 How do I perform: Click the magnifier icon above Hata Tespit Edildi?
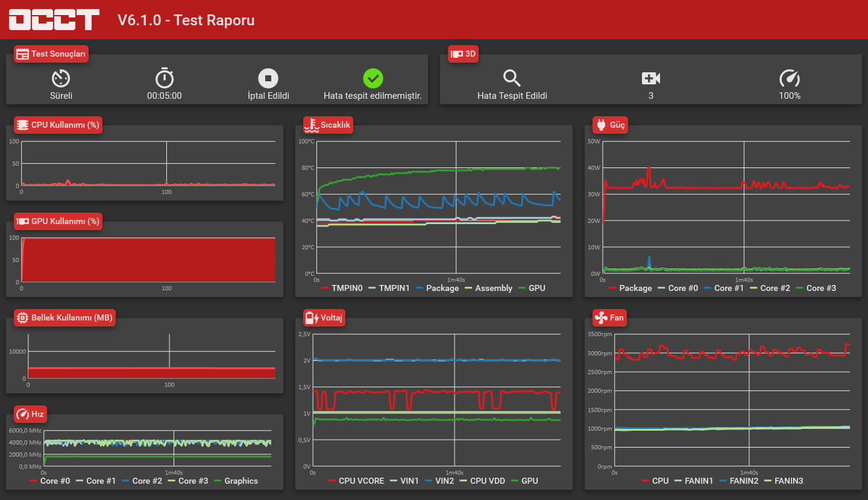pyautogui.click(x=512, y=78)
